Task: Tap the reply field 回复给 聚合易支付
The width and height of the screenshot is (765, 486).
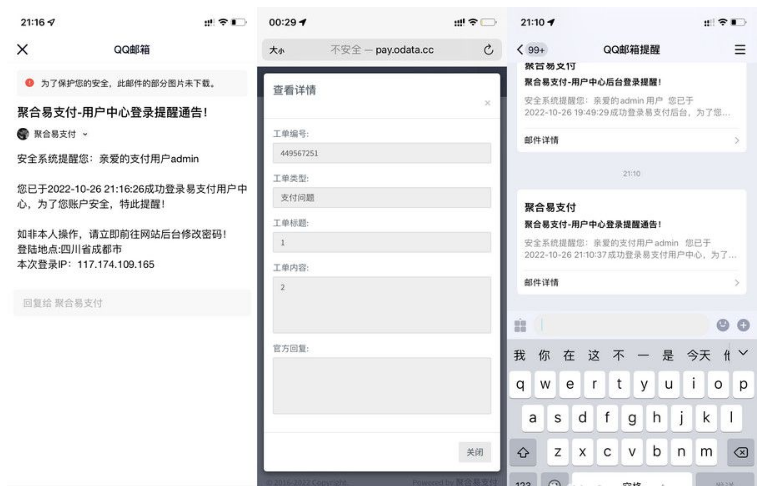Action: [x=132, y=303]
